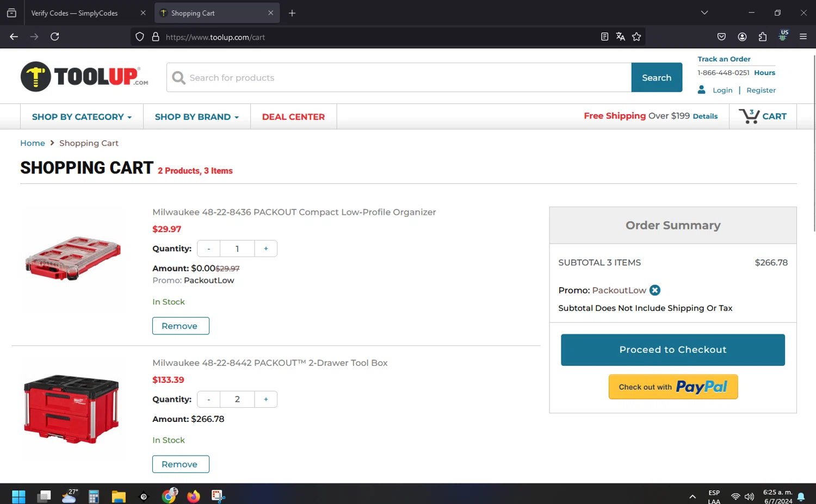Open a new browser tab with plus
Viewport: 816px width, 504px height.
[292, 13]
